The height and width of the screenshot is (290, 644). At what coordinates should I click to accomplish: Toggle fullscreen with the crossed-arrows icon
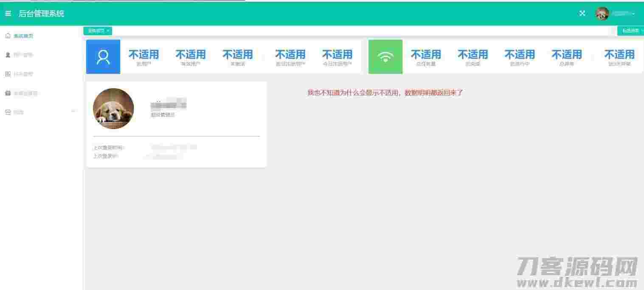[582, 14]
